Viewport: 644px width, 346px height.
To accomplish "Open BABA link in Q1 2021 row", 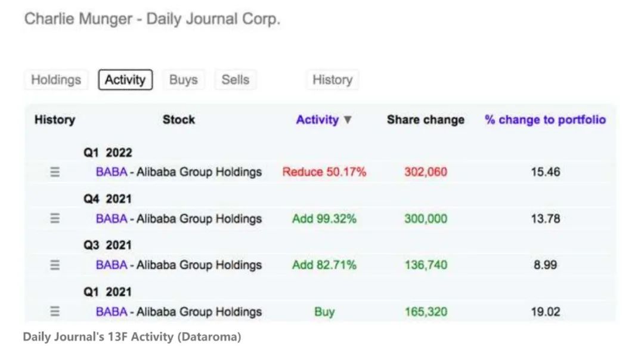I will [112, 311].
